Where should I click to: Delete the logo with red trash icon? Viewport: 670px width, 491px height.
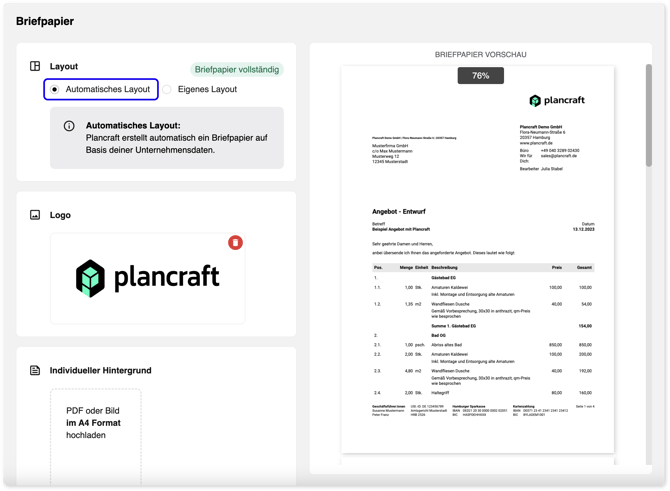click(235, 243)
